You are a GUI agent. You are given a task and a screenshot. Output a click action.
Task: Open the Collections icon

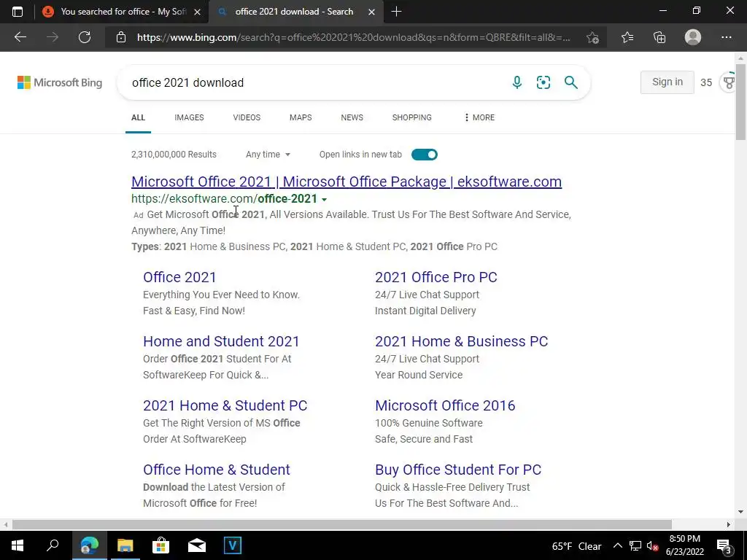tap(659, 37)
